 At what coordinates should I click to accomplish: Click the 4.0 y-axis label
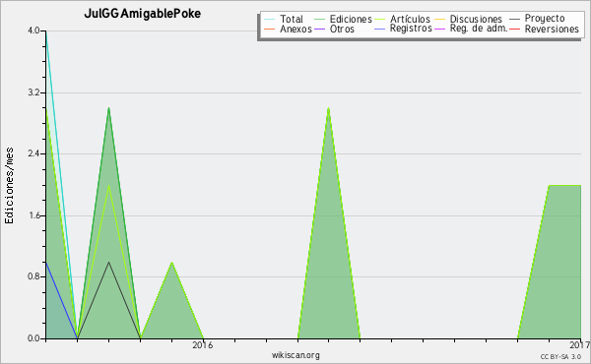tap(33, 30)
